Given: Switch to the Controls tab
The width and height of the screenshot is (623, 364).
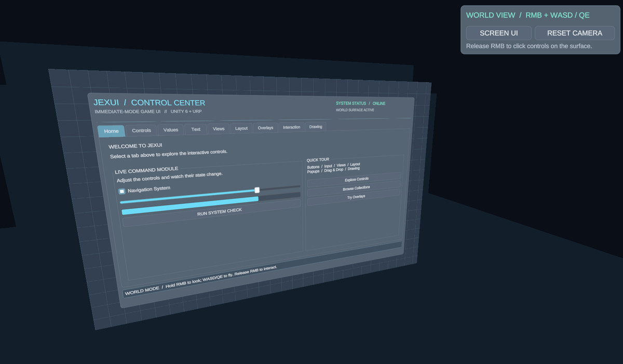Looking at the screenshot, I should click(141, 130).
